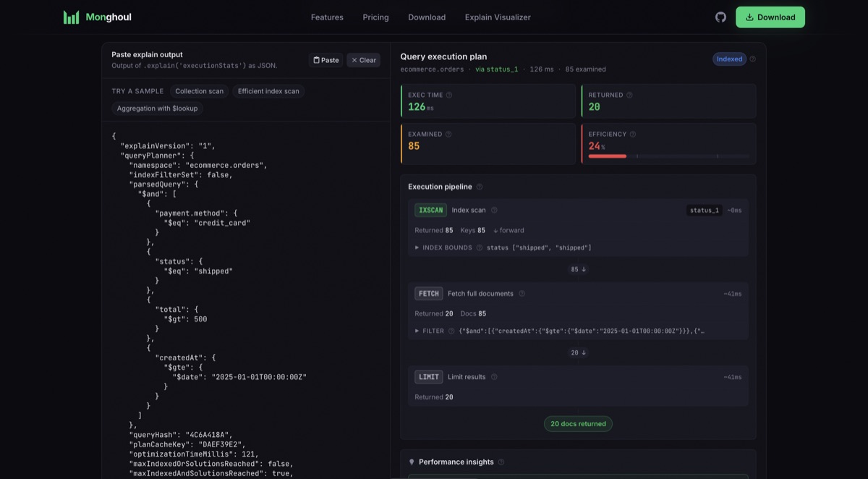Click the 24% efficiency value
The height and width of the screenshot is (479, 868).
[597, 146]
